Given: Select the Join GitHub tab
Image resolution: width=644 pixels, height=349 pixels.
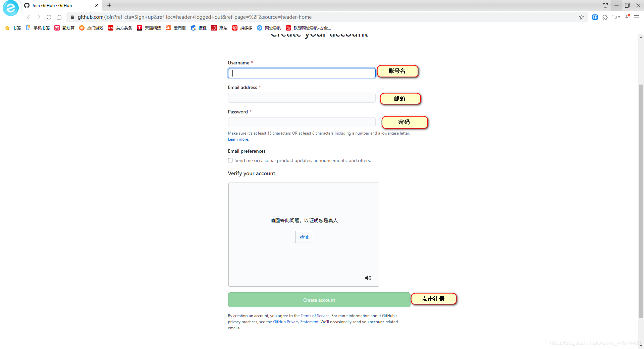Looking at the screenshot, I should (x=61, y=5).
